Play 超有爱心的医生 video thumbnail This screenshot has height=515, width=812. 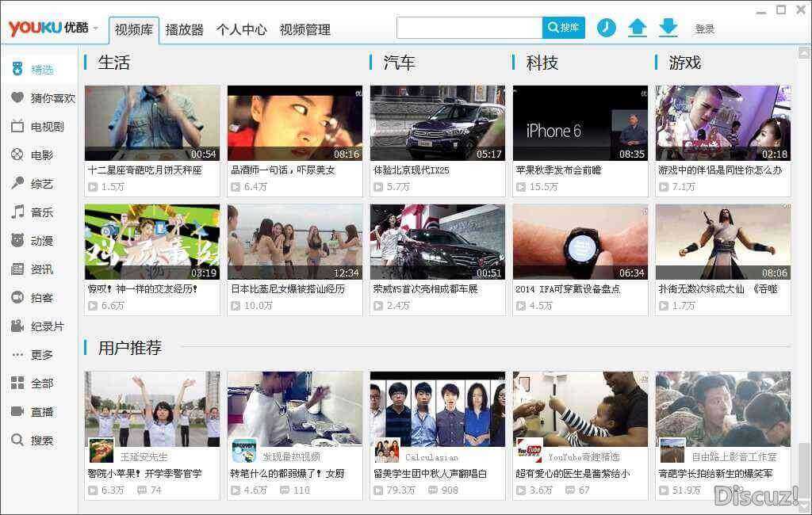click(580, 409)
